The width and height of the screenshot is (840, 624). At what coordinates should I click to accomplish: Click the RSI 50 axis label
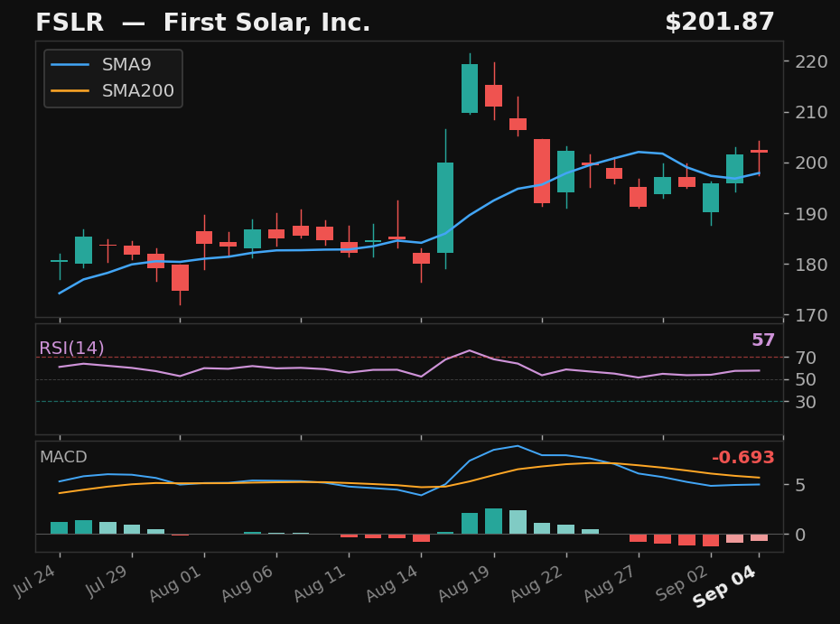point(806,380)
